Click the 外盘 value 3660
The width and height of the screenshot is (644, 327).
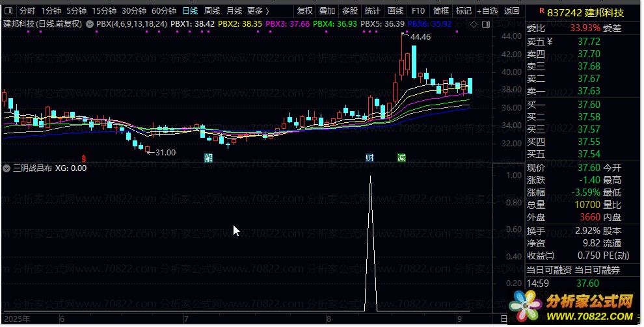590,217
